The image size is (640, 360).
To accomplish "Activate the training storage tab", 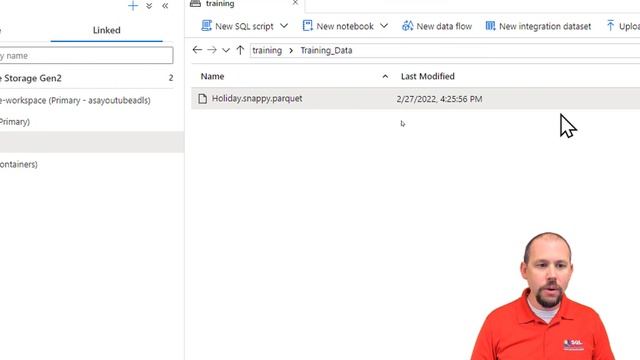I will pos(220,4).
